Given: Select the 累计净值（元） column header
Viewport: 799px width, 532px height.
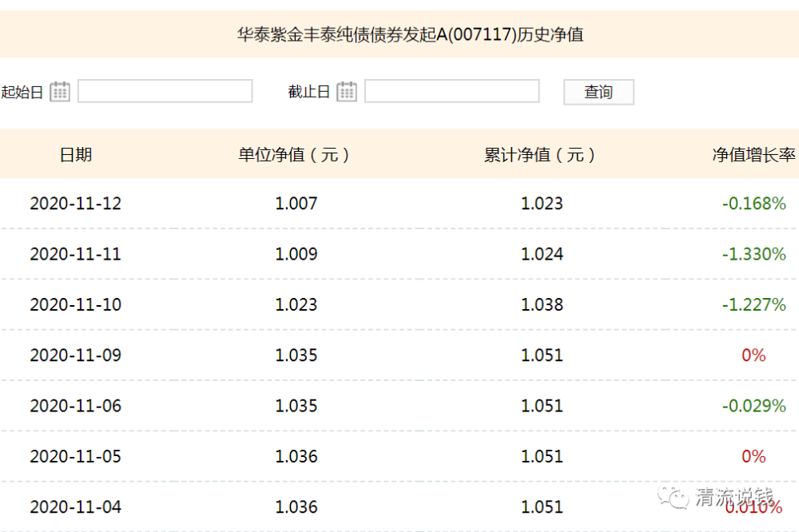Looking at the screenshot, I should coord(540,154).
